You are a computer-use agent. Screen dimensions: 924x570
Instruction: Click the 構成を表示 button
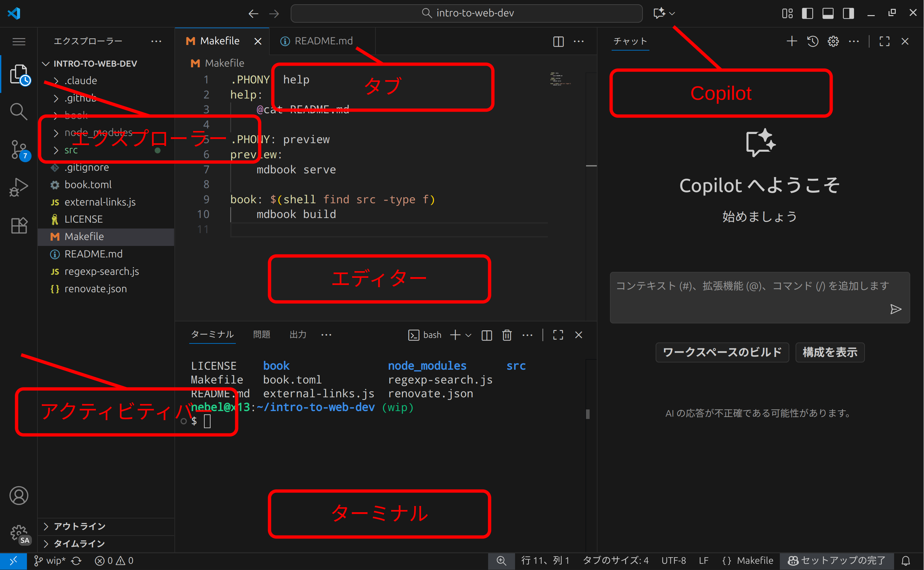[830, 353]
